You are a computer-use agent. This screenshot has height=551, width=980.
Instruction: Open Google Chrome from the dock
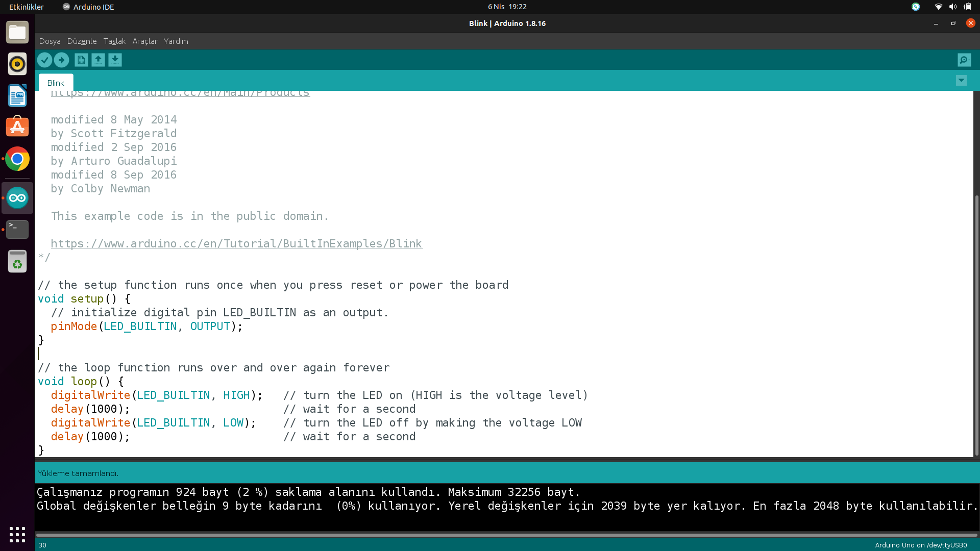pos(17,159)
